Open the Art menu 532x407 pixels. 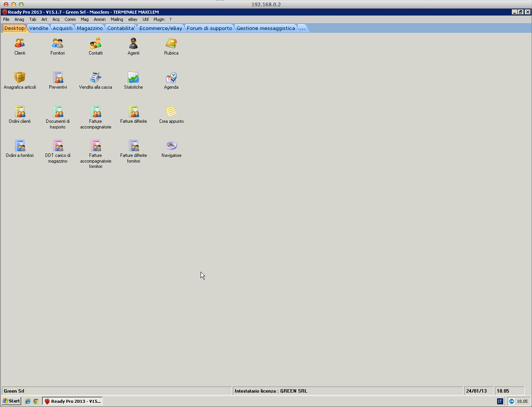[x=44, y=19]
